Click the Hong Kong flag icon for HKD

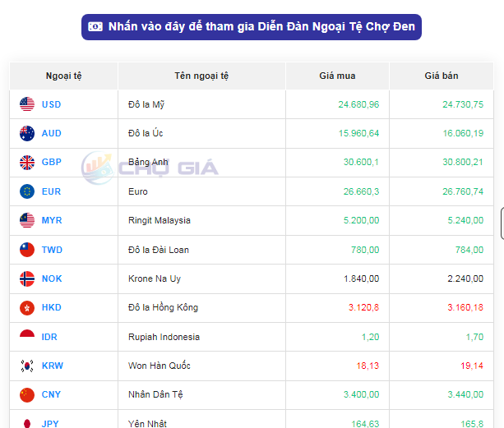[x=27, y=307]
